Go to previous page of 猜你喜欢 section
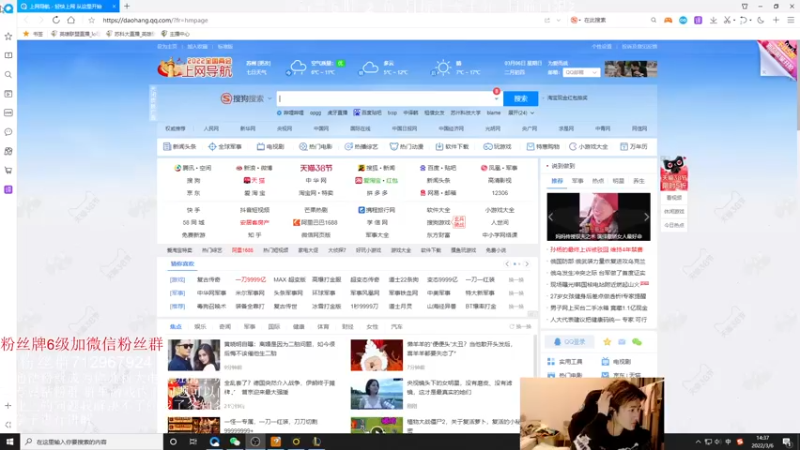This screenshot has height=450, width=800. (x=507, y=264)
